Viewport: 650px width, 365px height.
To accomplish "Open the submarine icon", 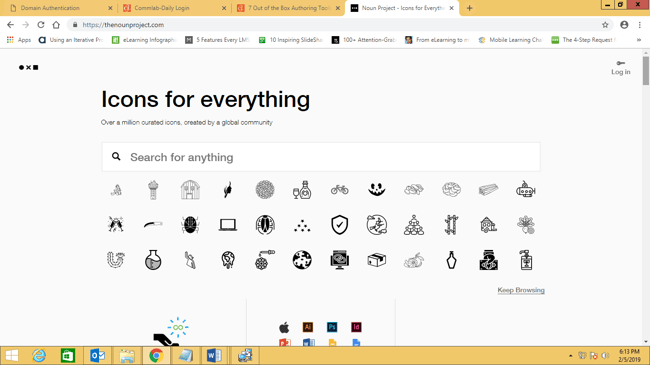I will point(526,190).
